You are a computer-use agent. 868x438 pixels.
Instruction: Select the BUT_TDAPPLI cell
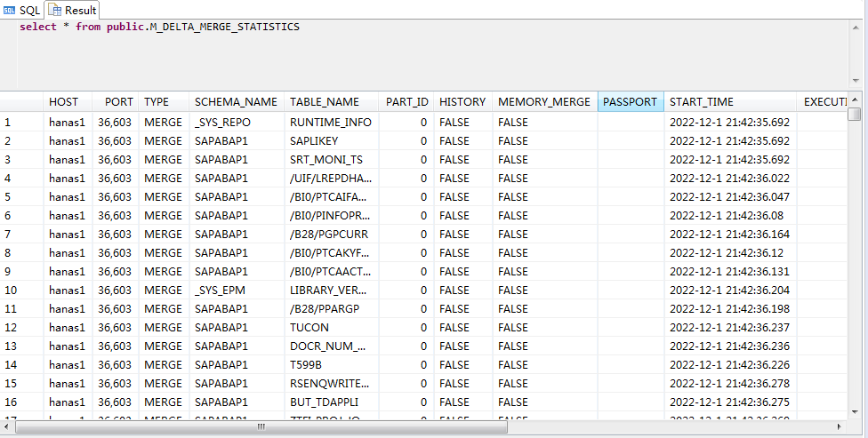[331, 402]
